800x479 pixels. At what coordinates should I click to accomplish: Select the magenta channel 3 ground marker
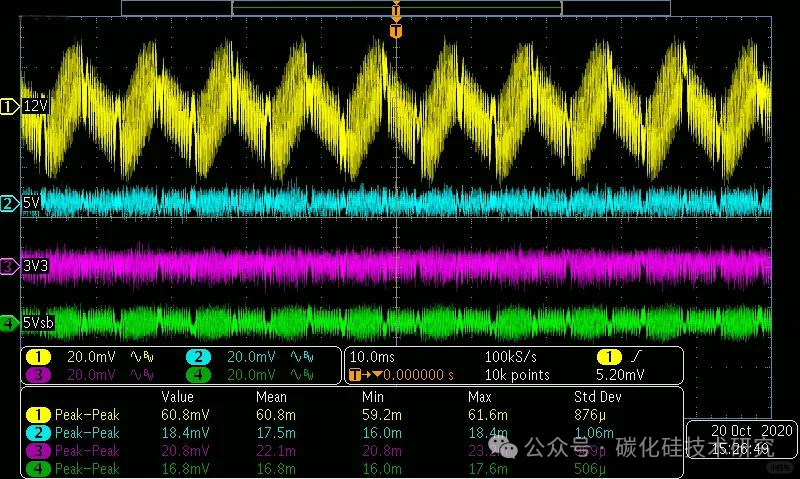[9, 266]
